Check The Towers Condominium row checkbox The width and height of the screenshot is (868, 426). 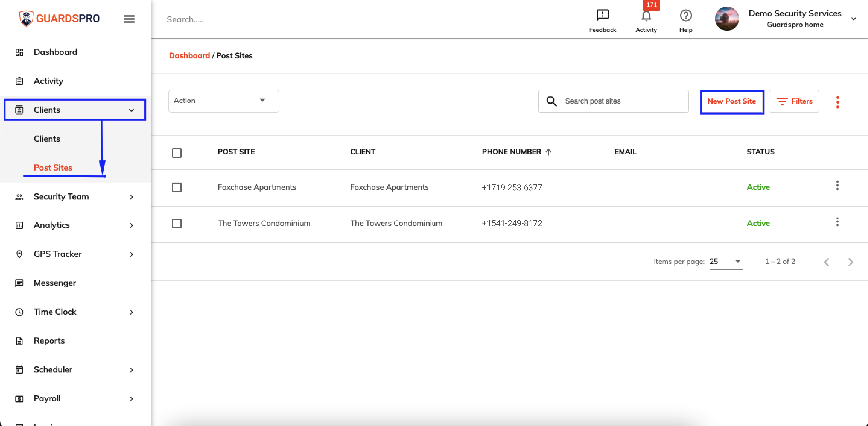(x=177, y=224)
